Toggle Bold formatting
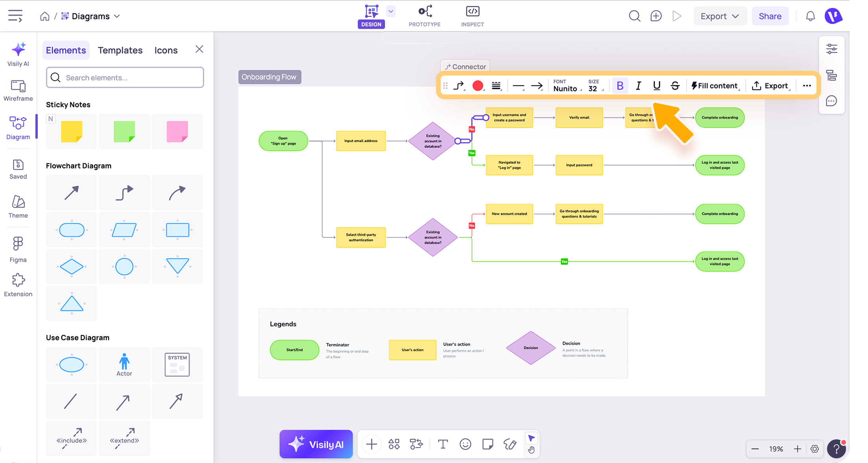This screenshot has width=868, height=463. point(620,86)
